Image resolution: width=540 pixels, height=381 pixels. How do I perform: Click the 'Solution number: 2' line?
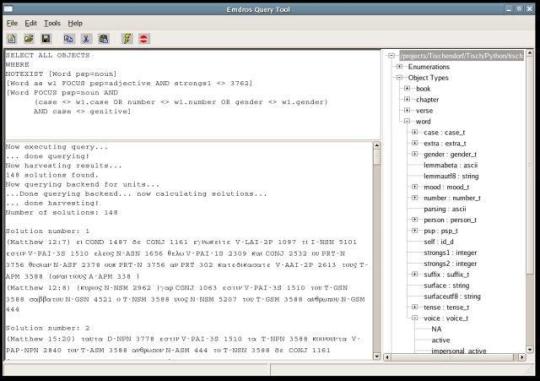pyautogui.click(x=48, y=328)
